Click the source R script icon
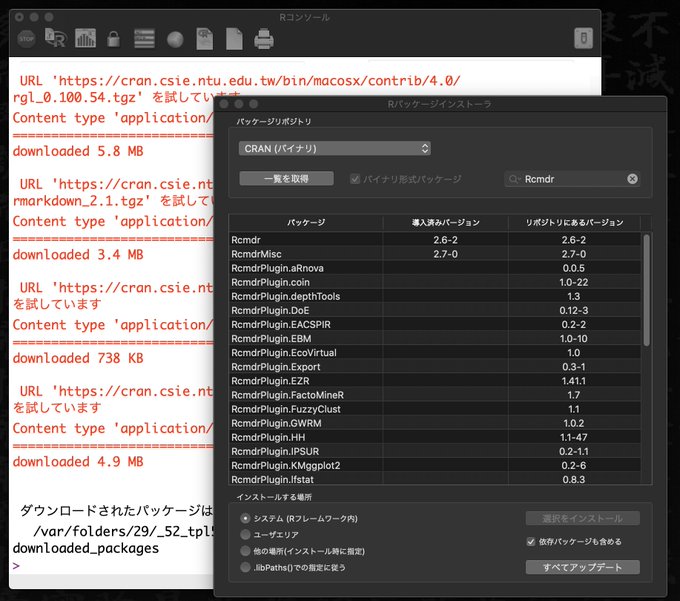Image resolution: width=680 pixels, height=601 pixels. pos(56,38)
